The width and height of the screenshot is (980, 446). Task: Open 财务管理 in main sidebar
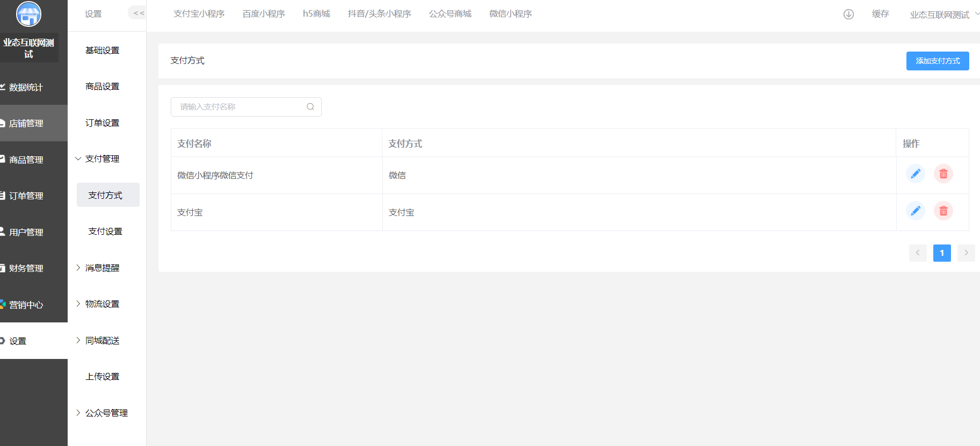point(34,268)
